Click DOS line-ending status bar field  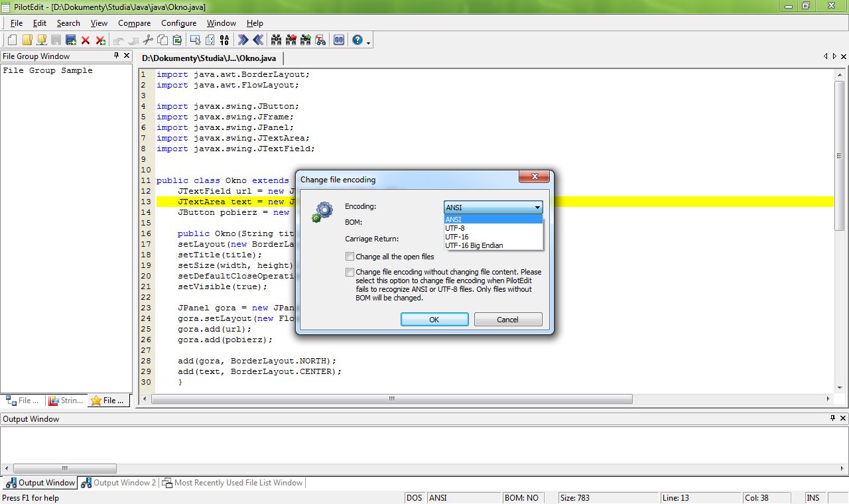[x=415, y=497]
